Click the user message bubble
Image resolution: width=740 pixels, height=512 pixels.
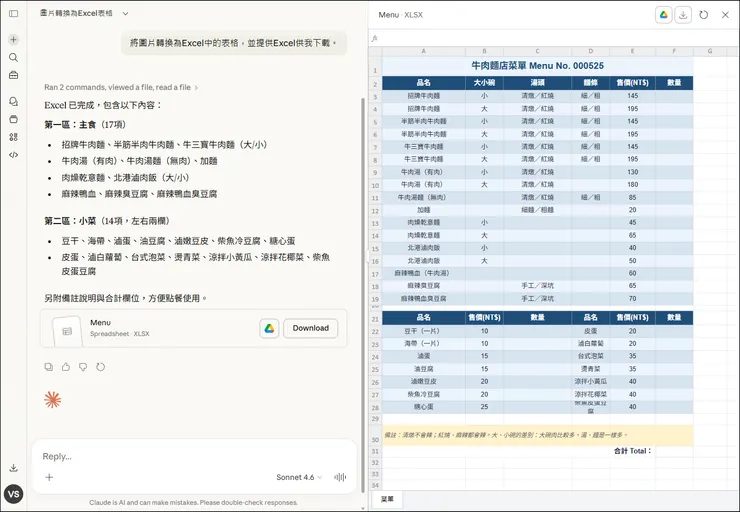coord(234,43)
